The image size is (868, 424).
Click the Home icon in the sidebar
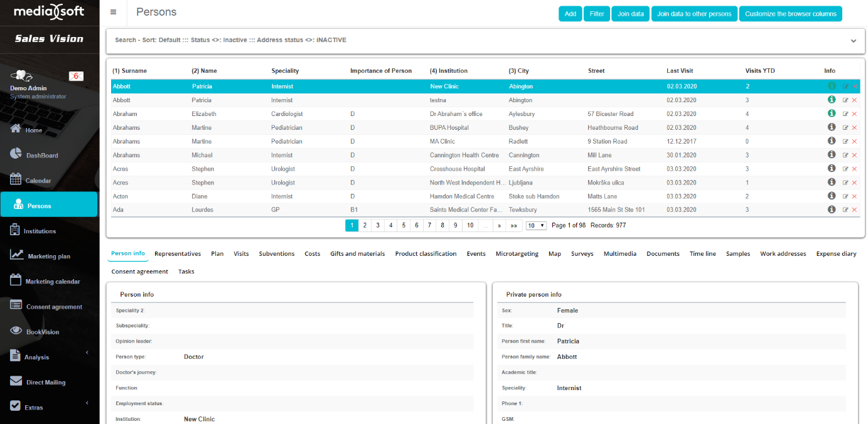click(16, 129)
